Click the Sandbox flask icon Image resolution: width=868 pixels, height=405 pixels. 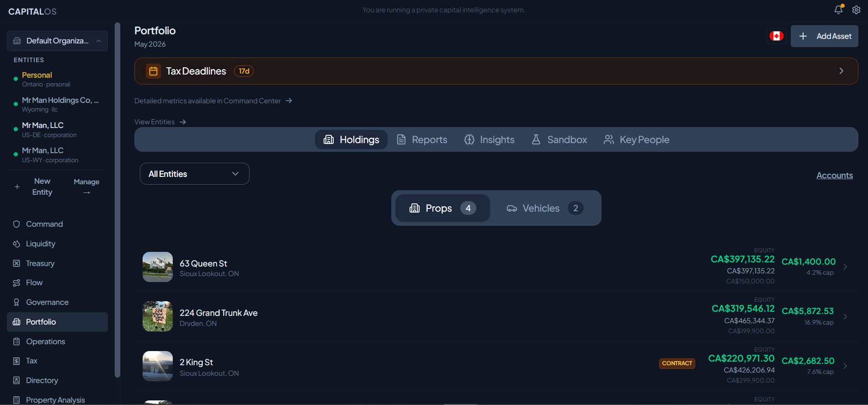click(536, 139)
